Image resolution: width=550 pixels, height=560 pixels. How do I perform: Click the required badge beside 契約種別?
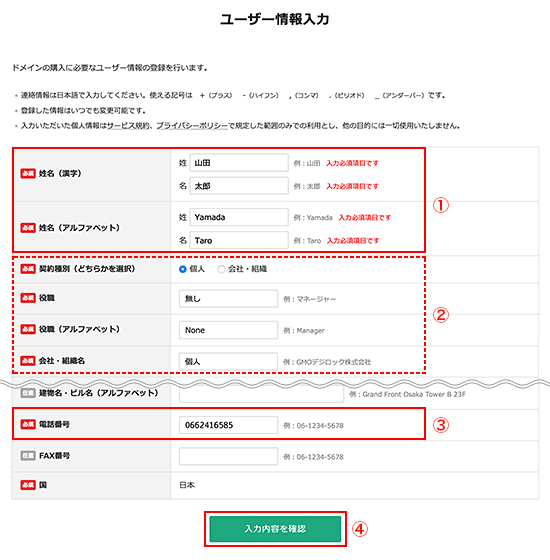click(28, 269)
